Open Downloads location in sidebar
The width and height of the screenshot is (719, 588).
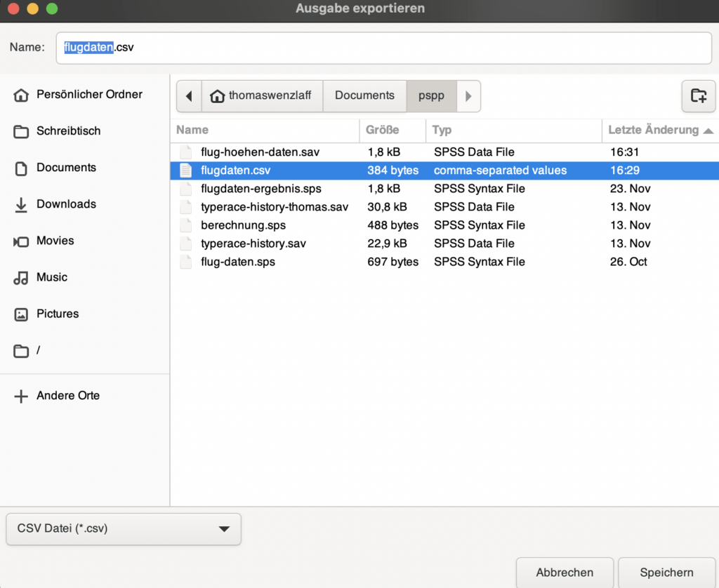pyautogui.click(x=66, y=204)
